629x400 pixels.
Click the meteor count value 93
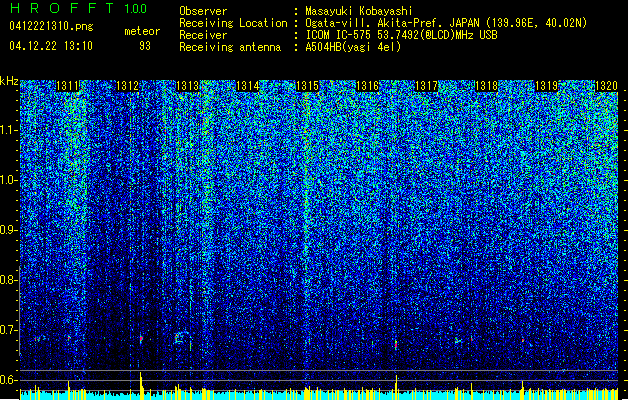[145, 46]
